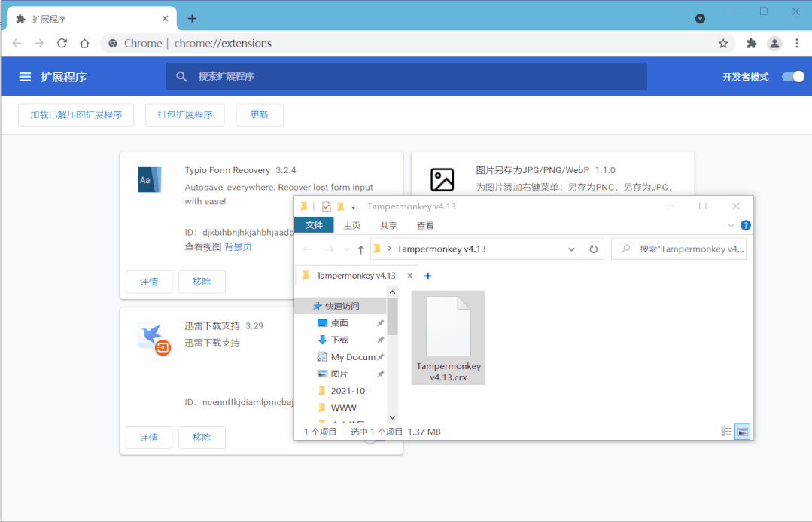Open extensions hamburger menu
The height and width of the screenshot is (522, 812).
25,77
